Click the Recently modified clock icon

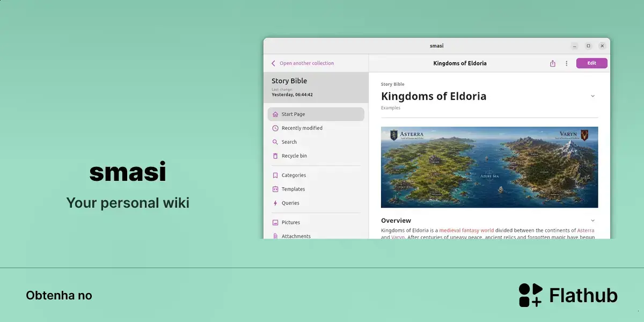275,128
